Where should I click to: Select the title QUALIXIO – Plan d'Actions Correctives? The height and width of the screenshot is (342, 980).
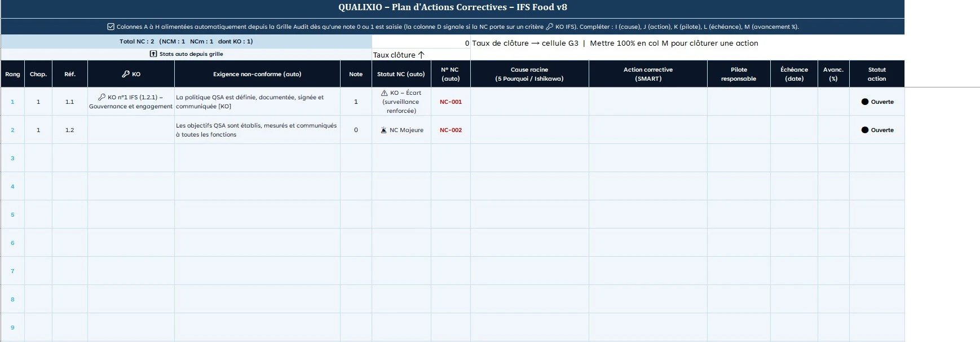click(453, 7)
